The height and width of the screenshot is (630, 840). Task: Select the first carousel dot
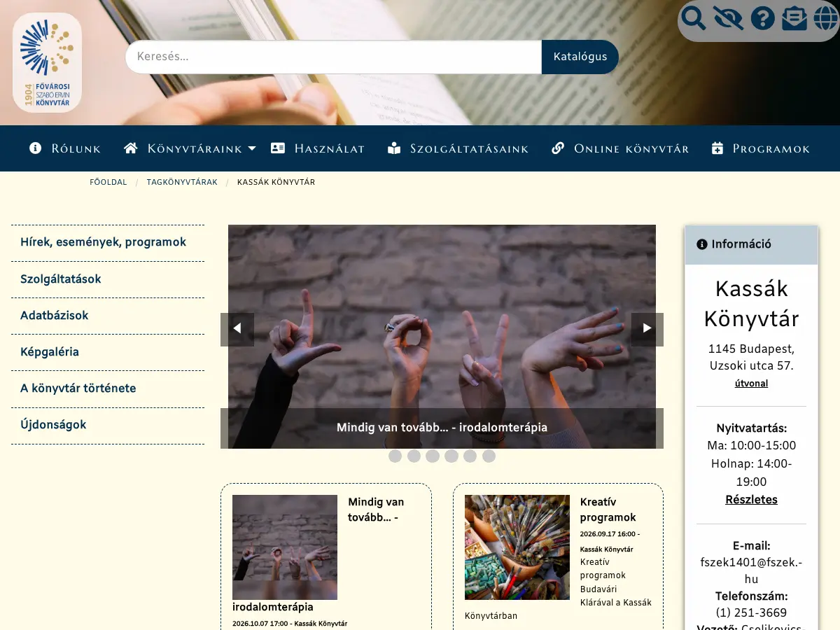(395, 456)
